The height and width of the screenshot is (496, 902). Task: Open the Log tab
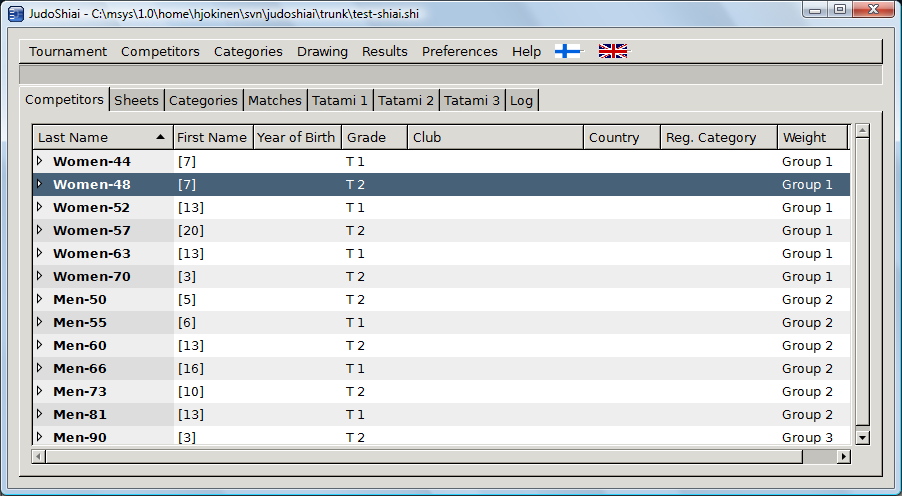(521, 100)
